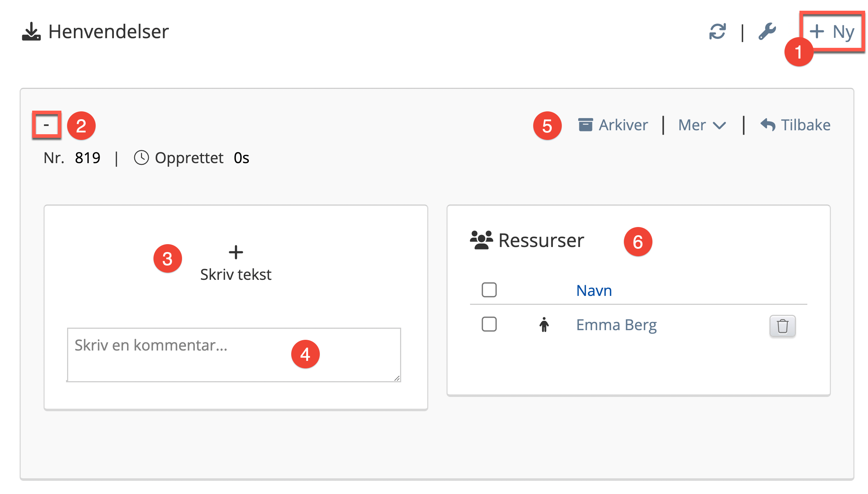Open settings via the wrench icon
Image resolution: width=868 pixels, height=494 pixels.
tap(767, 31)
